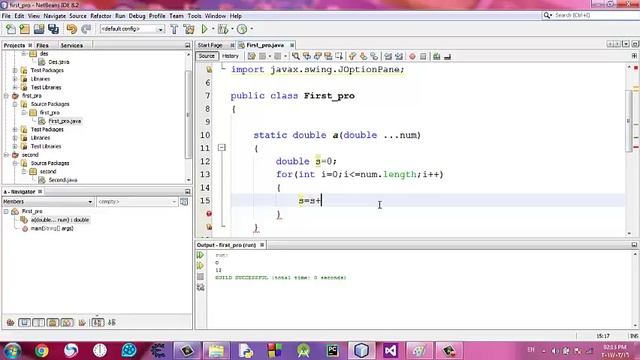Click the Redo arrow icon
640x360 pixels.
click(86, 29)
